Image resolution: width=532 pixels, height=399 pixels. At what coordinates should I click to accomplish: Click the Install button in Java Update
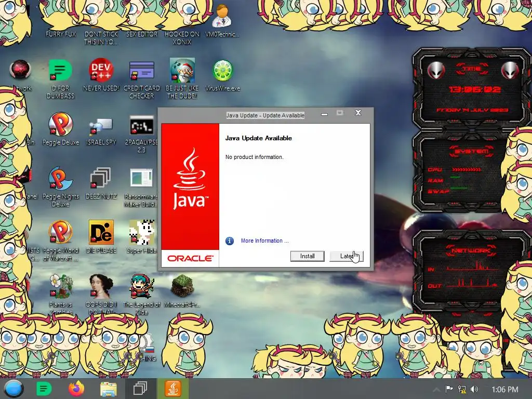pyautogui.click(x=307, y=256)
